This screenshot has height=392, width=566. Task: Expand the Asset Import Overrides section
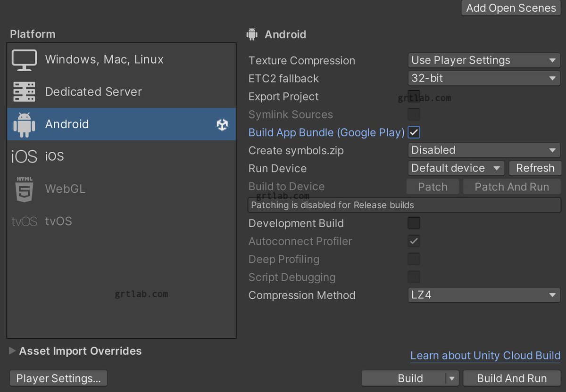pyautogui.click(x=12, y=351)
